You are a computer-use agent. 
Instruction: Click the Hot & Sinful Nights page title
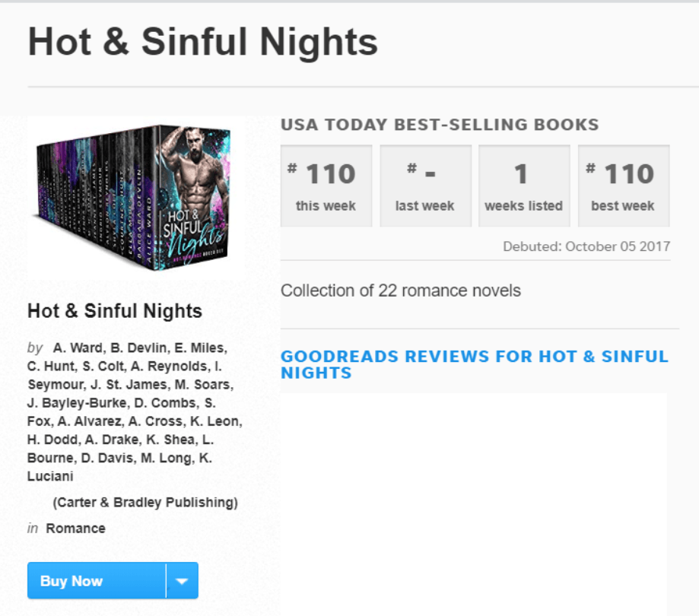point(202,43)
